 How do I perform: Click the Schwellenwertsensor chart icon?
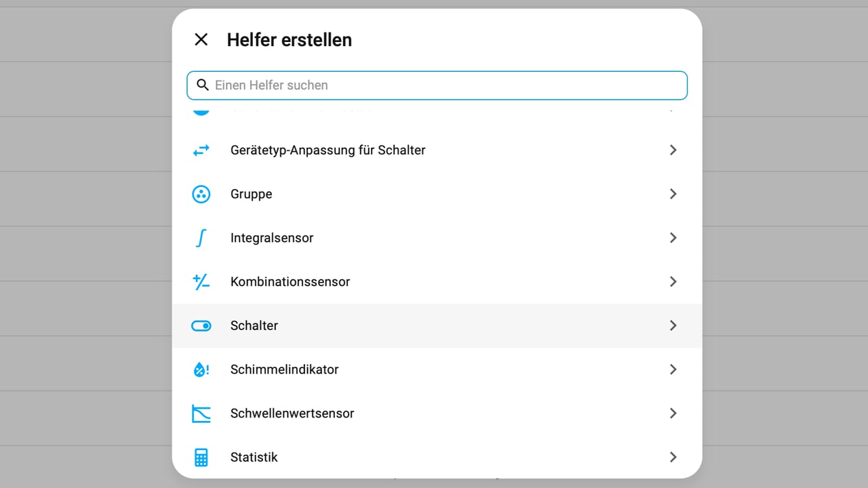pyautogui.click(x=201, y=413)
